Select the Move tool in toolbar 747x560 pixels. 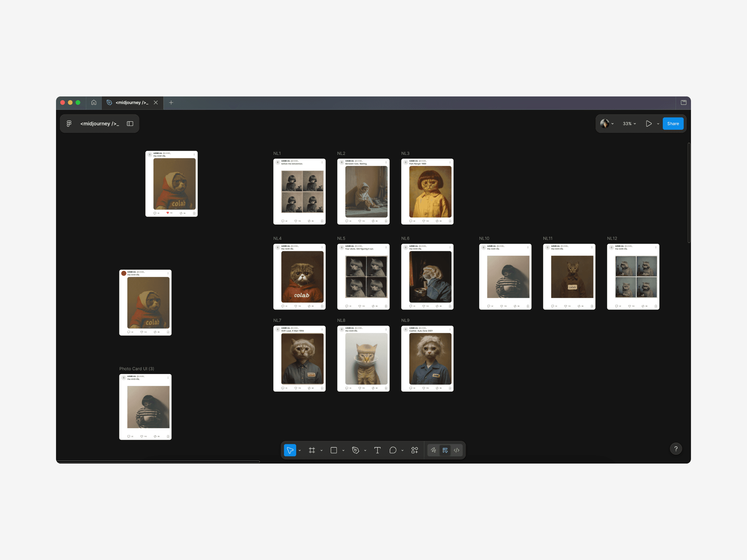tap(290, 450)
